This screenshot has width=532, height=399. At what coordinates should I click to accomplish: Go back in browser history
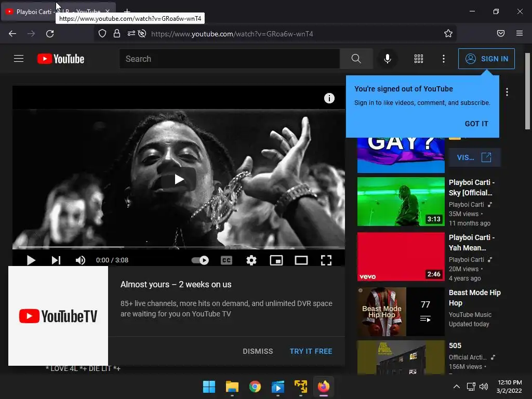click(12, 34)
